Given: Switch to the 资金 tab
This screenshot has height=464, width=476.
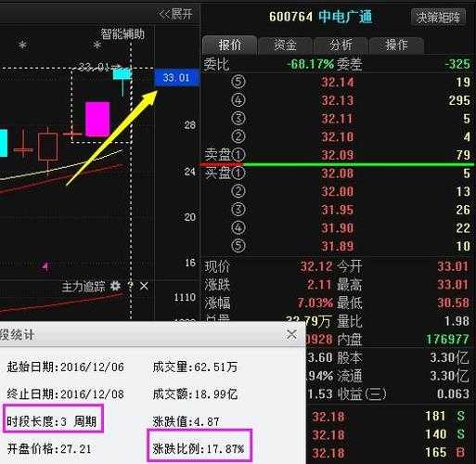Looking at the screenshot, I should click(285, 45).
